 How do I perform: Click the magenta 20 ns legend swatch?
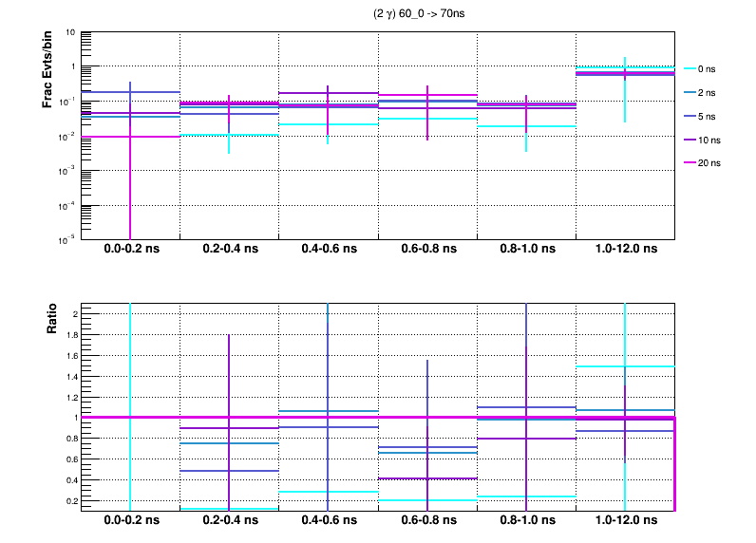[688, 163]
